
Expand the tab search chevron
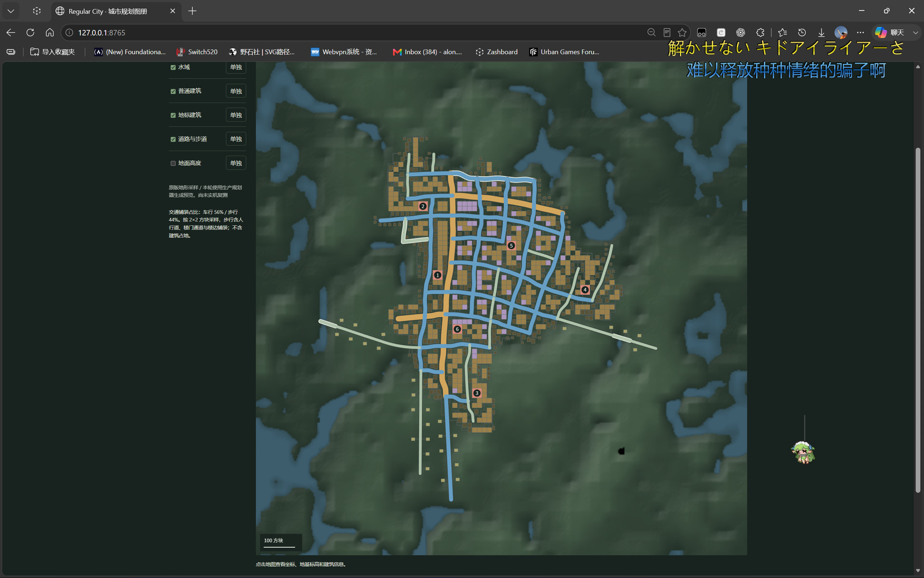pyautogui.click(x=11, y=11)
